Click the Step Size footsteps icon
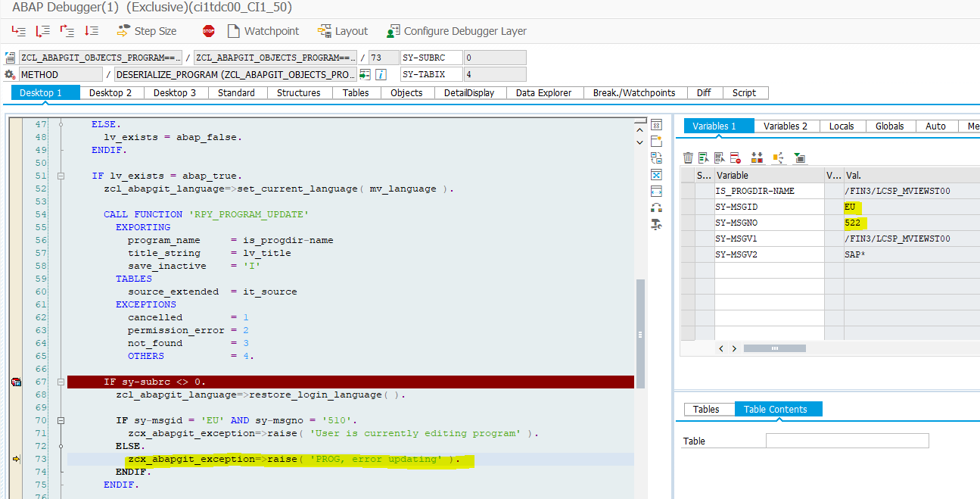The height and width of the screenshot is (499, 980). coord(123,31)
